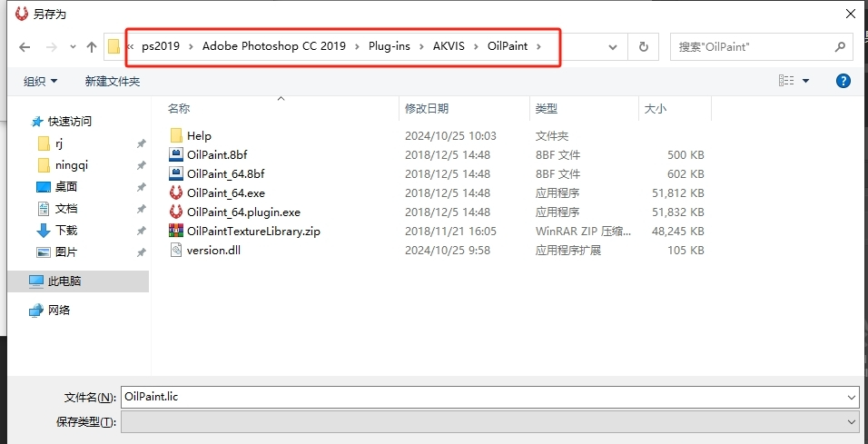Open the view options dropdown arrow
This screenshot has height=444, width=868.
805,82
